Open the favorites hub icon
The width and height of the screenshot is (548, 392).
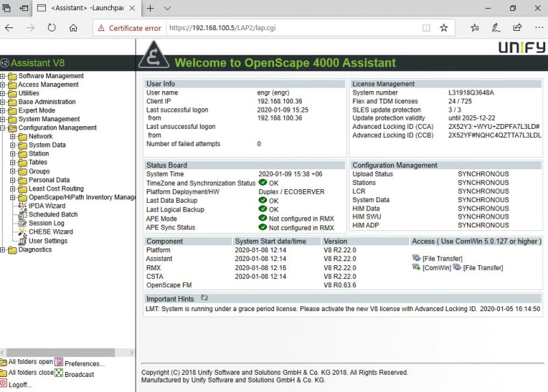[475, 27]
